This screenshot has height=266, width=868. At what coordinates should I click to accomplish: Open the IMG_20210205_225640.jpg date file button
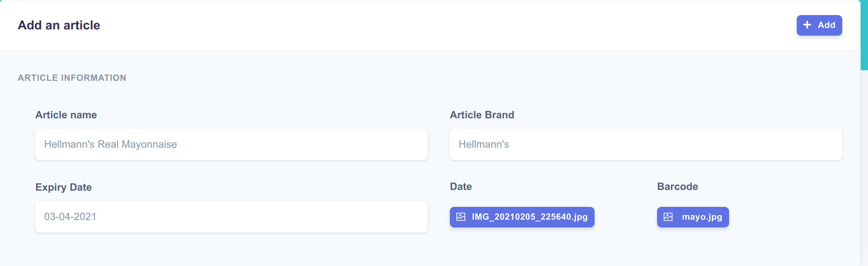(522, 217)
